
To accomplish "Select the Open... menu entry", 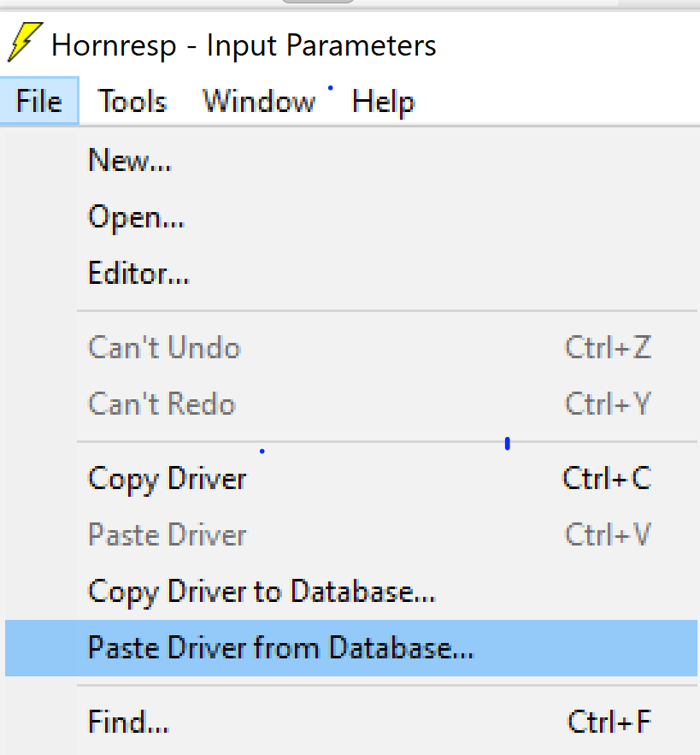I will coord(136,218).
